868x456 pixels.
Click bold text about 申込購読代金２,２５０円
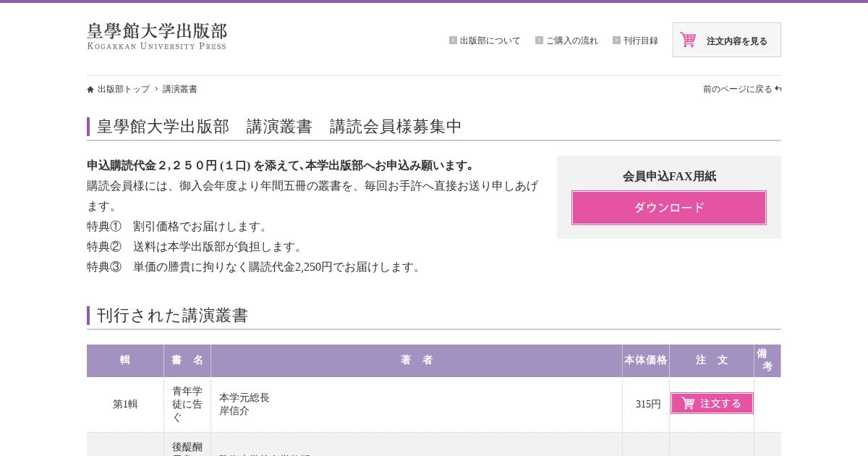tap(282, 166)
